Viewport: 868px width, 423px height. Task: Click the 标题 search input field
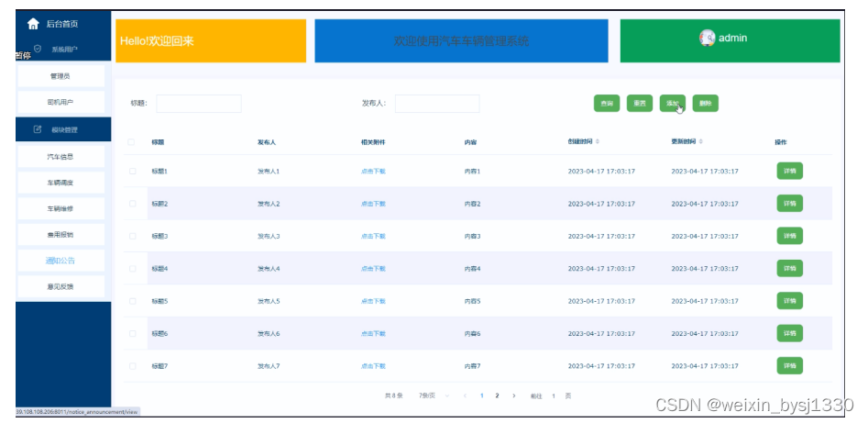pos(199,103)
